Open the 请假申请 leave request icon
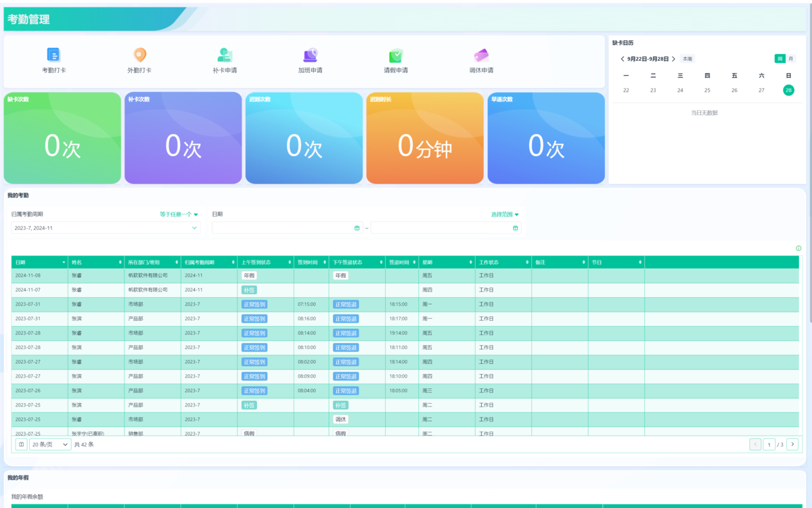This screenshot has height=508, width=812. [x=396, y=55]
